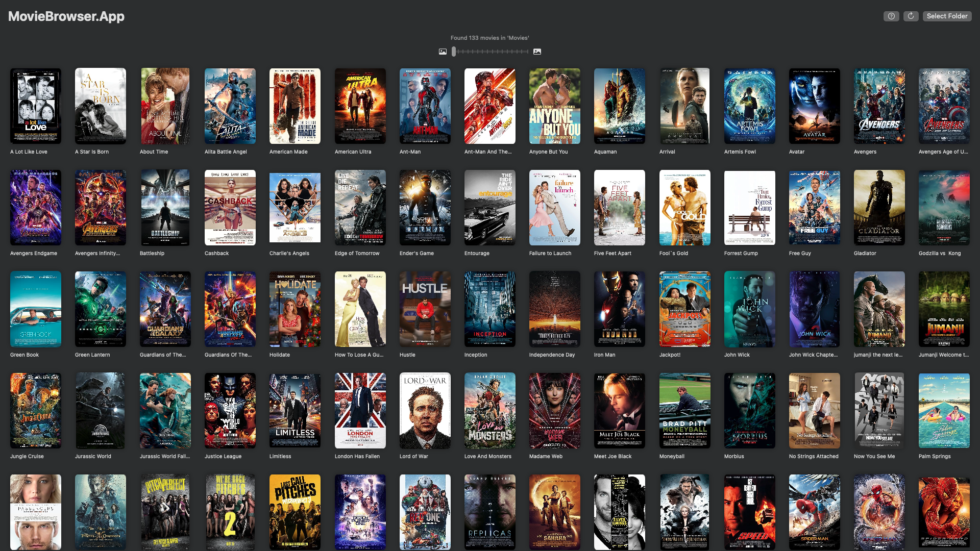Select the Alita Battle Angel poster
This screenshot has height=551, width=980.
(x=230, y=106)
